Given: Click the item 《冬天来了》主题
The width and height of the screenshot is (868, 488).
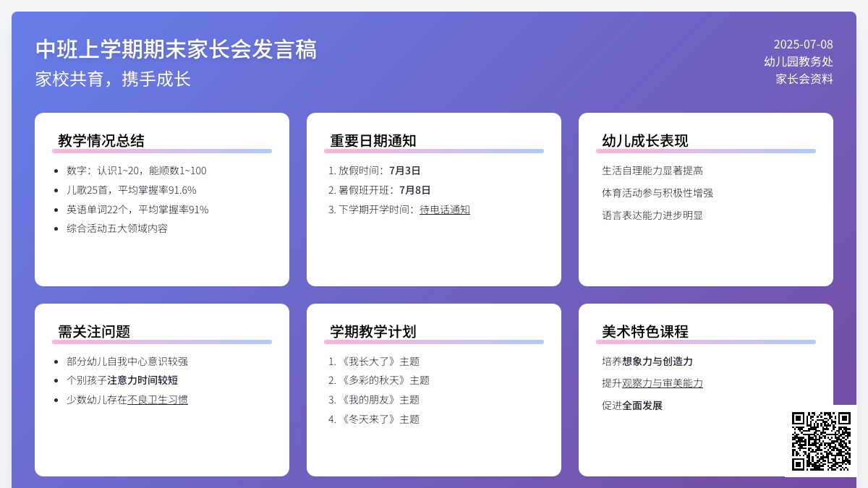Looking at the screenshot, I should [379, 419].
